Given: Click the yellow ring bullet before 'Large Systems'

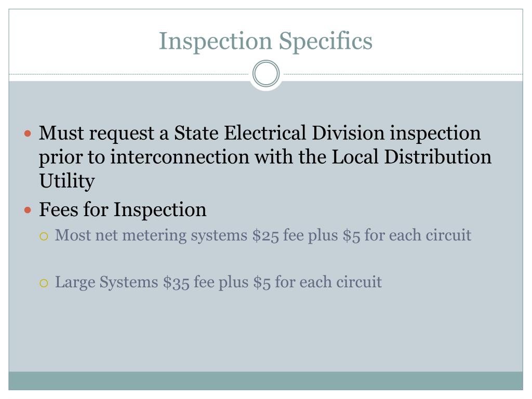Looking at the screenshot, I should (44, 283).
